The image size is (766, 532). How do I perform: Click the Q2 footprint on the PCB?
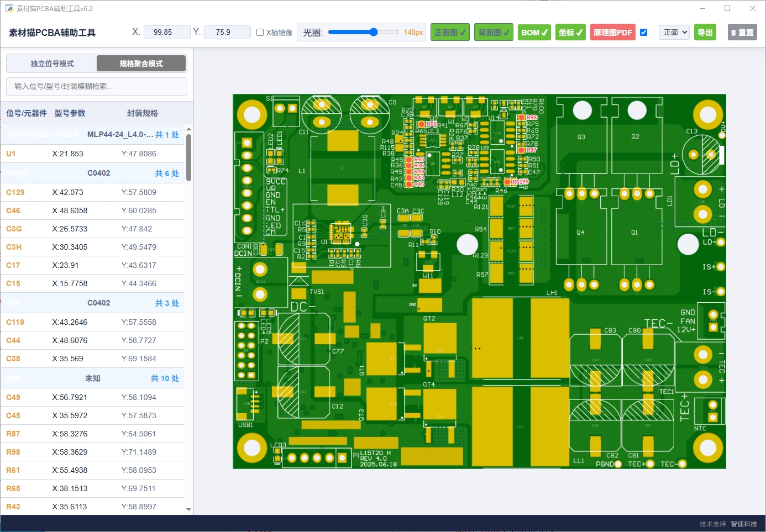pos(636,136)
